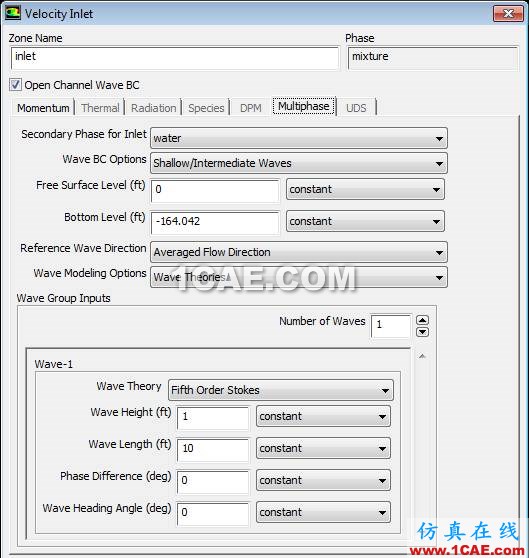Increase Number of Waves with up arrow
Viewport: 529px width, 558px height.
pyautogui.click(x=422, y=320)
